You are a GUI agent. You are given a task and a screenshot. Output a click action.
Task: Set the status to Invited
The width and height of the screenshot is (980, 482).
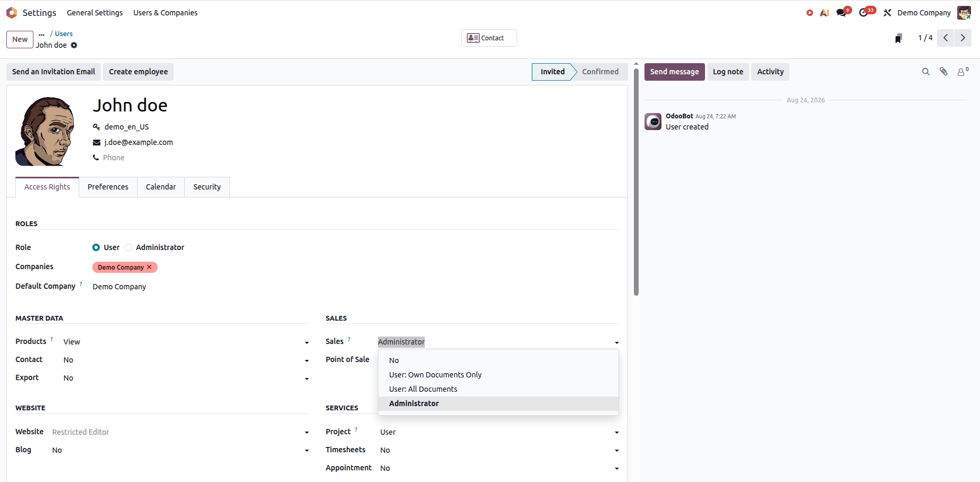tap(552, 72)
